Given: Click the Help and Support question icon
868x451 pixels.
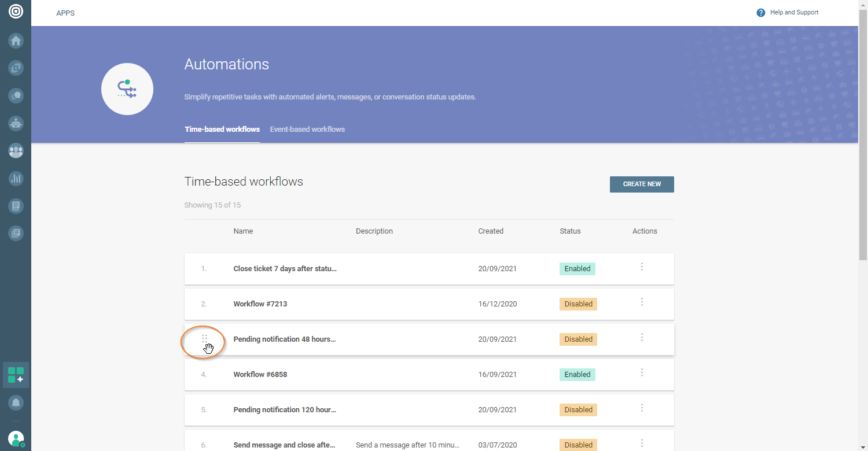Looking at the screenshot, I should pyautogui.click(x=761, y=13).
